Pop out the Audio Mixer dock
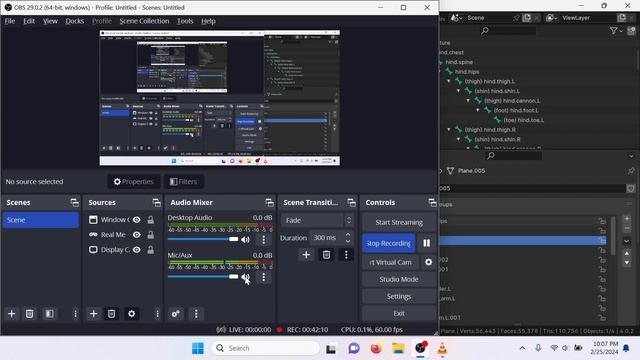This screenshot has width=640, height=360. click(269, 202)
